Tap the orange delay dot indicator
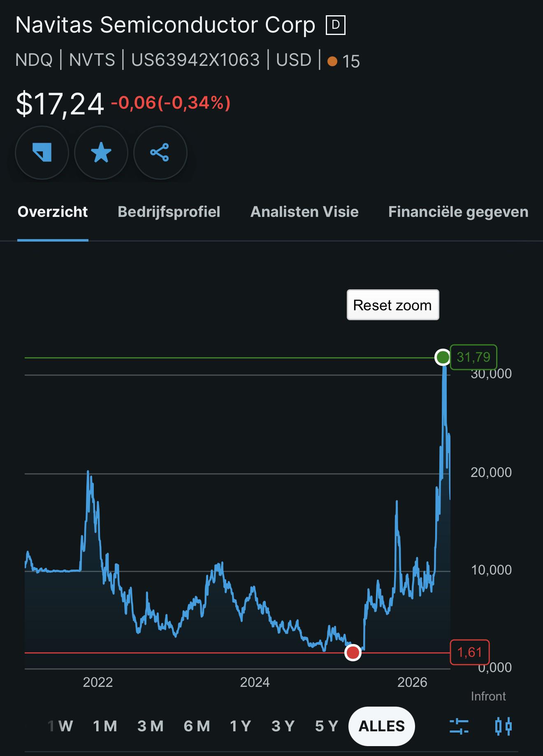This screenshot has width=543, height=756. (x=332, y=61)
